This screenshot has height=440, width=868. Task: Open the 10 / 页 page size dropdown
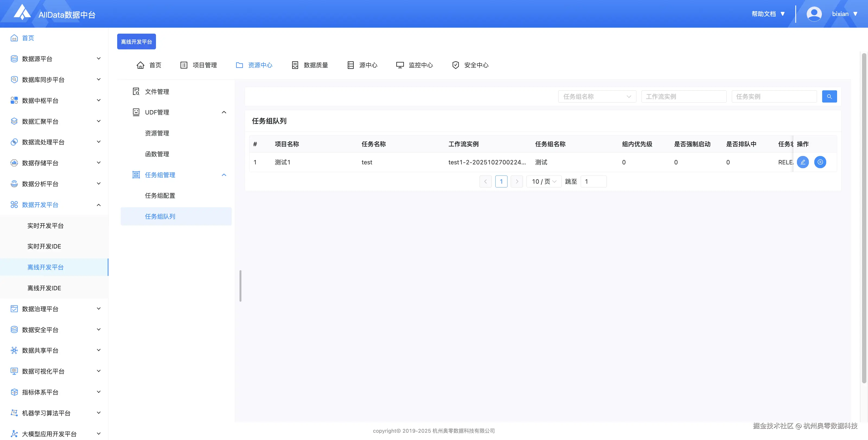pos(544,181)
